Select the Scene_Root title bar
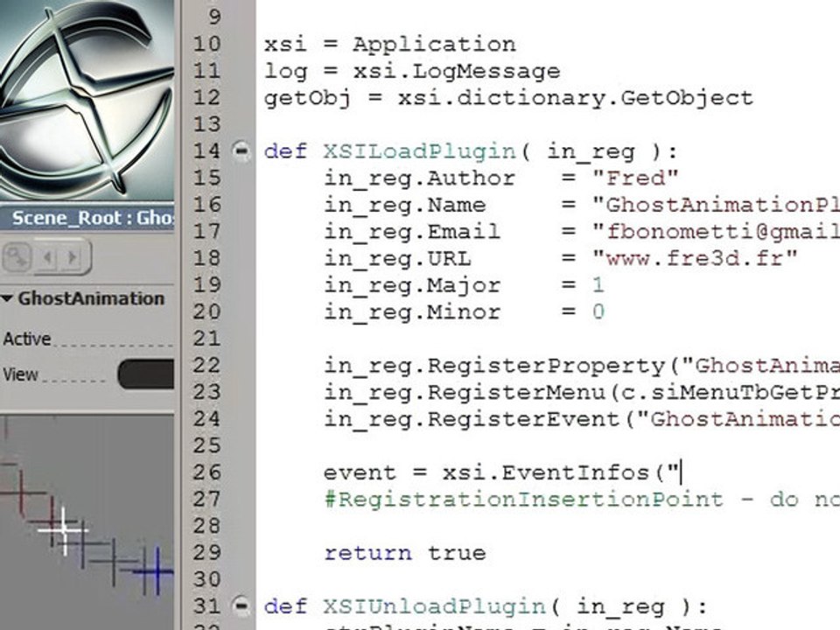The width and height of the screenshot is (840, 630). [x=87, y=218]
